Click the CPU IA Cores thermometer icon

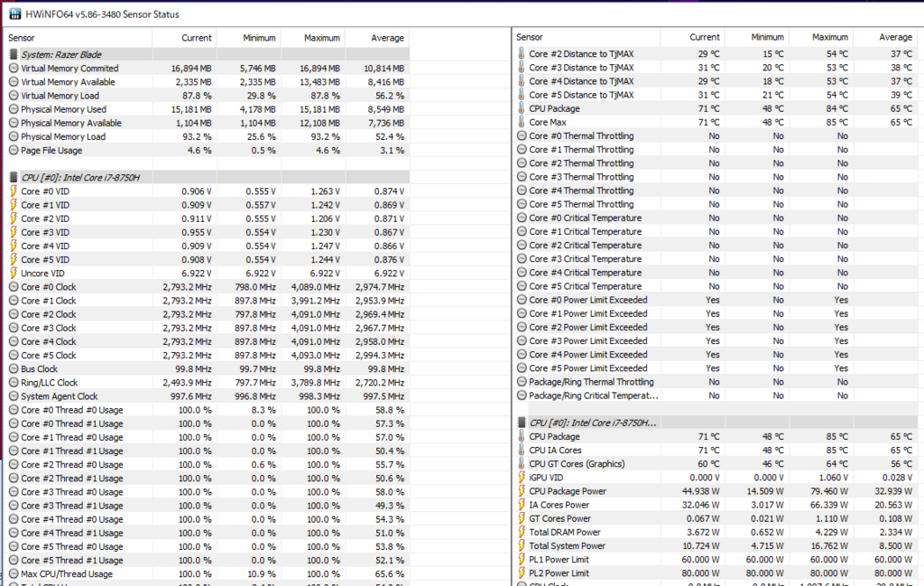click(x=522, y=450)
